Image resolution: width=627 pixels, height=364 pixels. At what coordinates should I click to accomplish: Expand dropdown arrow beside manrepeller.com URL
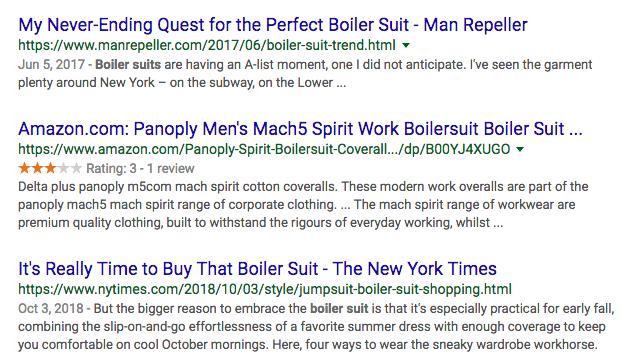(x=406, y=45)
